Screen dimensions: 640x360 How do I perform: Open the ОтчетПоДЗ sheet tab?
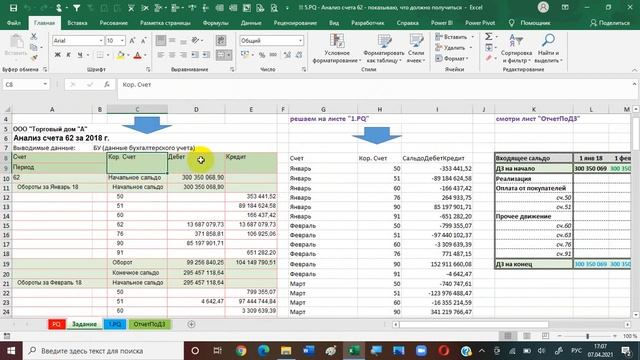click(x=149, y=324)
